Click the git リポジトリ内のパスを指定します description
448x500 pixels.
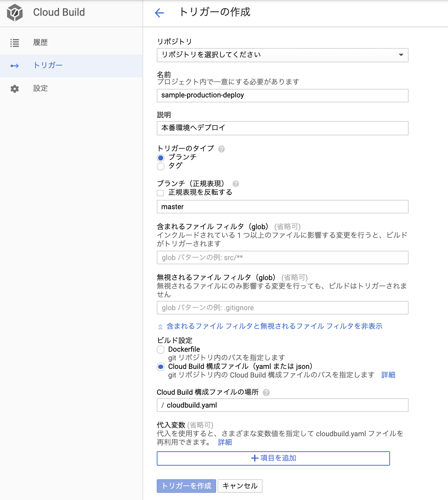pos(227,358)
